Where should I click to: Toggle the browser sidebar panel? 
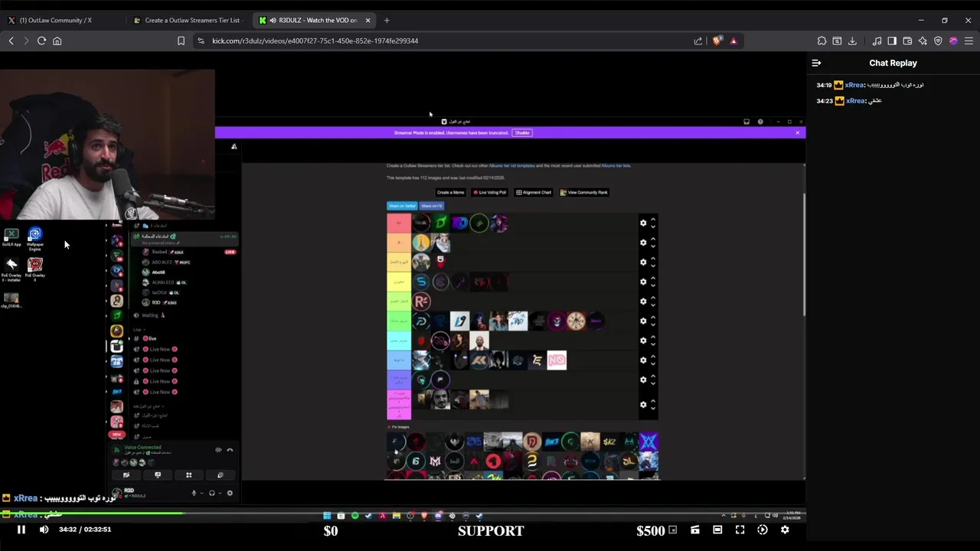coord(892,41)
